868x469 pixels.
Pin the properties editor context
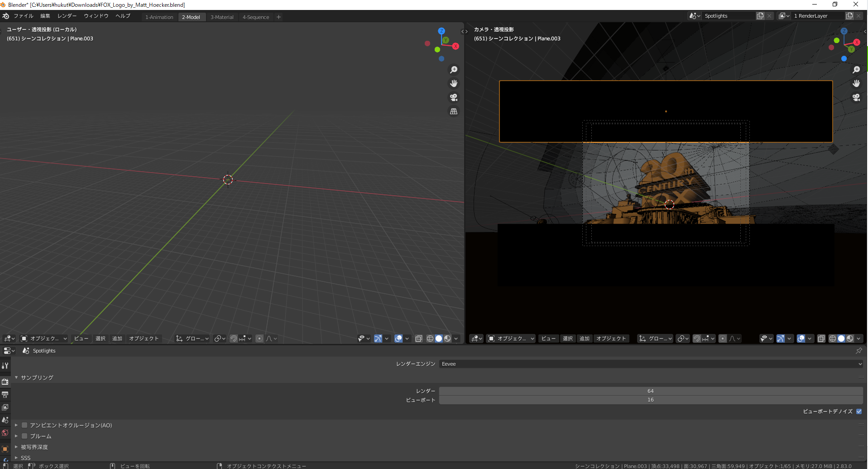coord(859,351)
